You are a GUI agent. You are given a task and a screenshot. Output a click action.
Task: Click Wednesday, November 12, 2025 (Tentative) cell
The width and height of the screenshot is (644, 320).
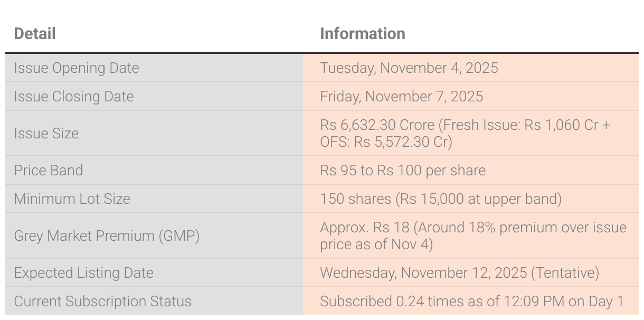pos(459,273)
